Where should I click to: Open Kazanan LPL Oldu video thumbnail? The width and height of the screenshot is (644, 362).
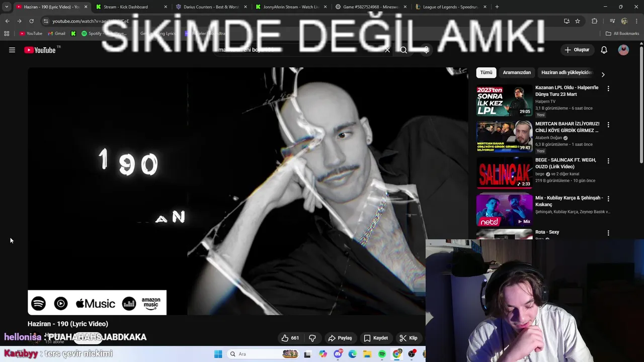point(504,101)
